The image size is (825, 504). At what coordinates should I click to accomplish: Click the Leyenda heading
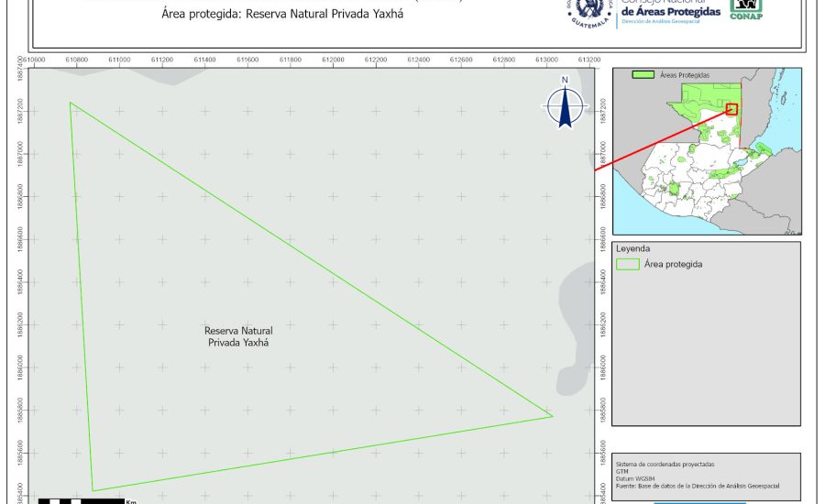point(632,248)
